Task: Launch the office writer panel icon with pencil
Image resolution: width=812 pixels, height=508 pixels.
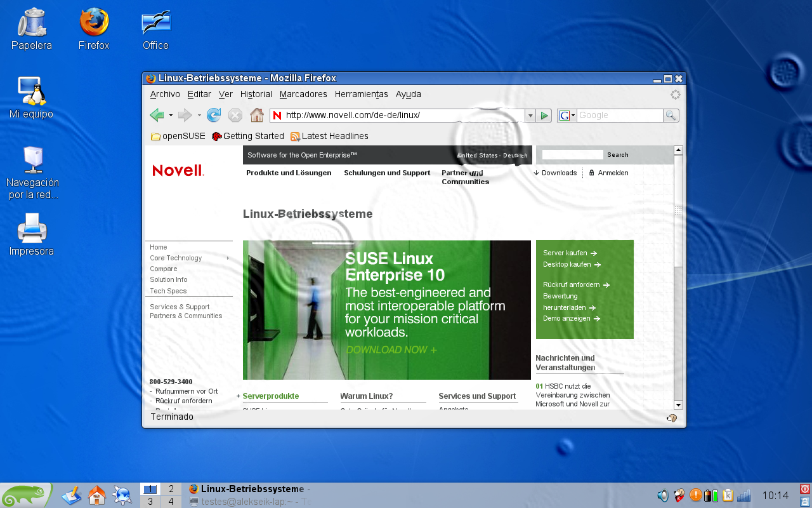Action: (72, 495)
